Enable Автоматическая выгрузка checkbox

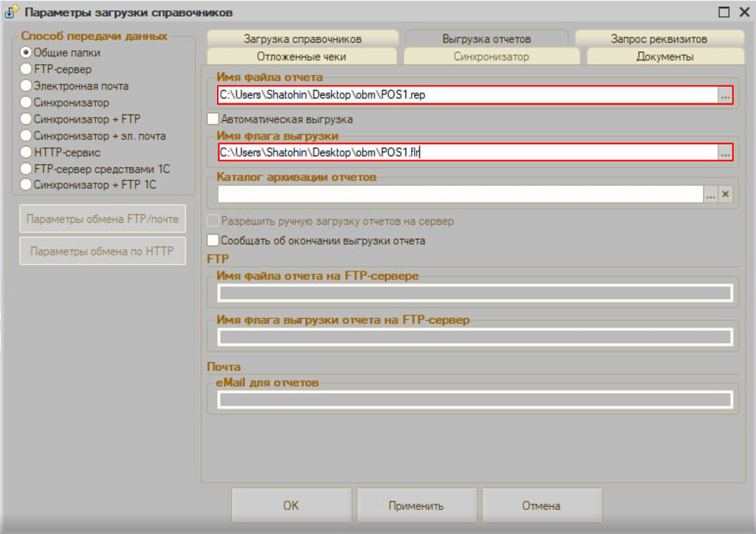tap(213, 120)
